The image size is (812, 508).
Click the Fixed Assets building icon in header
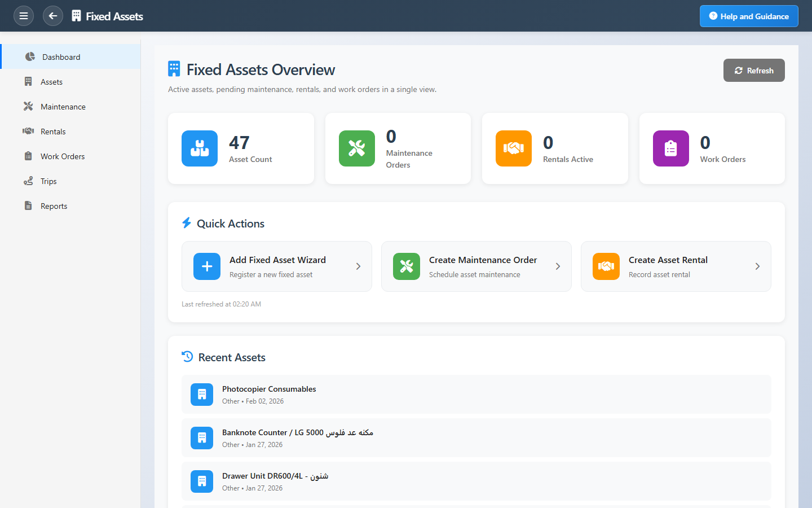(x=77, y=16)
